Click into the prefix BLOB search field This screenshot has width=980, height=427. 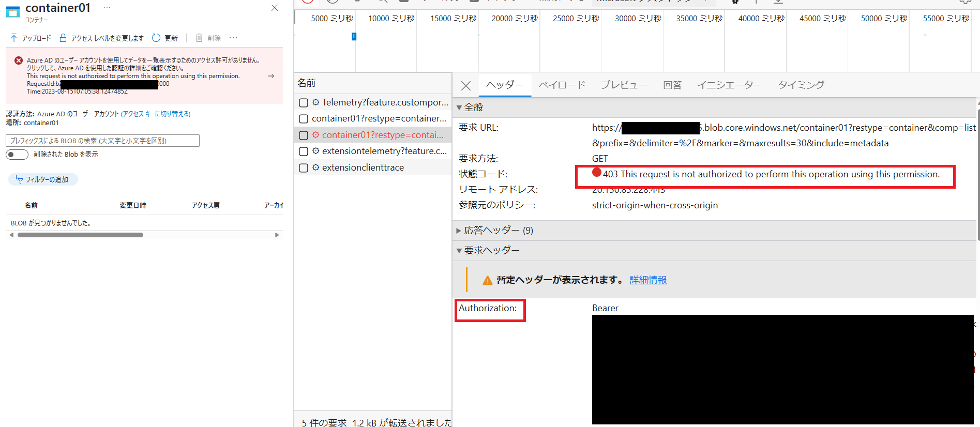click(102, 141)
